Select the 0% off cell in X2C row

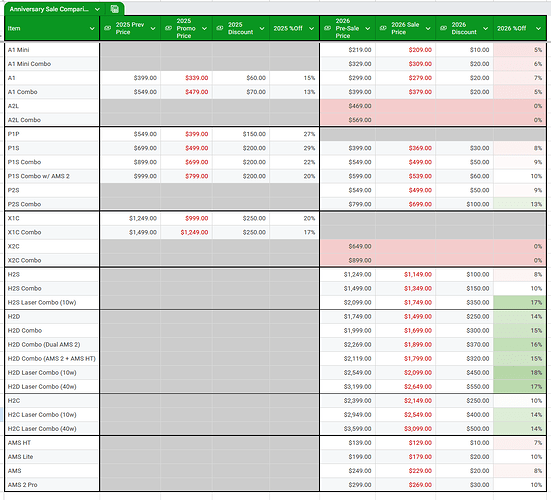click(519, 247)
